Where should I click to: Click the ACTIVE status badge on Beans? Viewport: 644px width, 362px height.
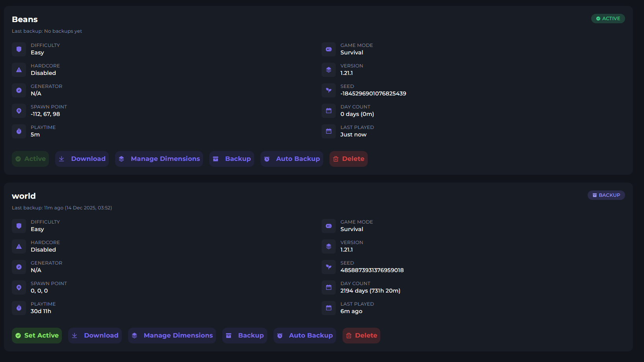tap(608, 19)
